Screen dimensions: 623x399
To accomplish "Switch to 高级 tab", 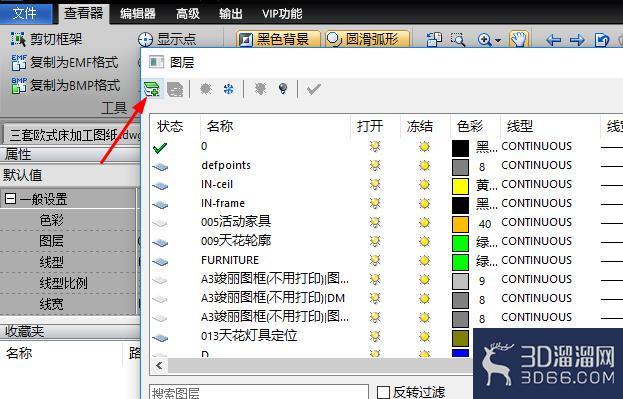I will tap(188, 14).
